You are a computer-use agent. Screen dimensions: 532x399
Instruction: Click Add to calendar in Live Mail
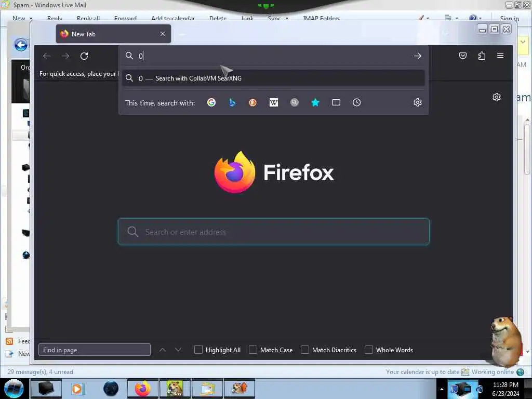(x=173, y=18)
